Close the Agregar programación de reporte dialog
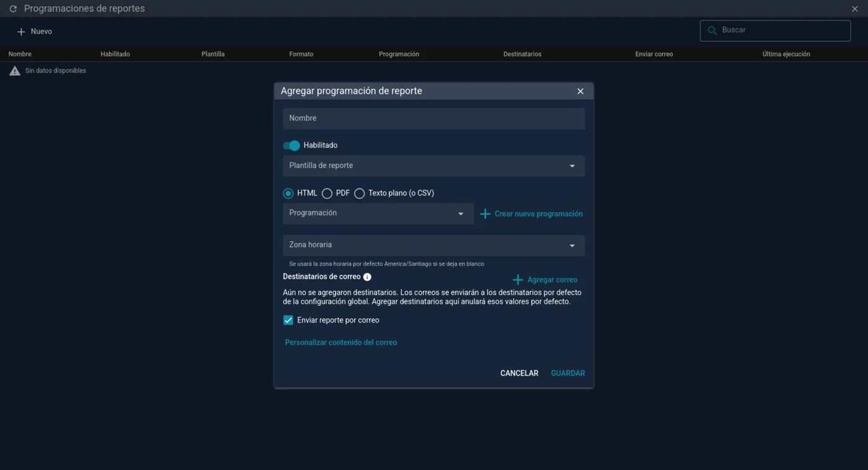The image size is (868, 470). coord(580,91)
